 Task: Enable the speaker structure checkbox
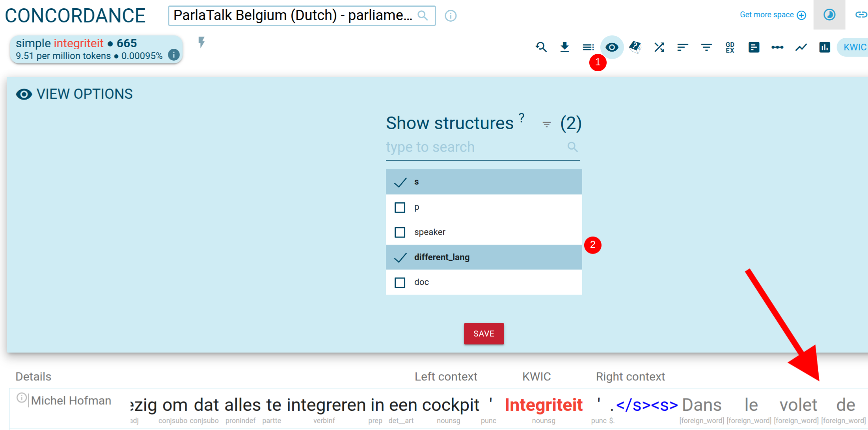(400, 232)
